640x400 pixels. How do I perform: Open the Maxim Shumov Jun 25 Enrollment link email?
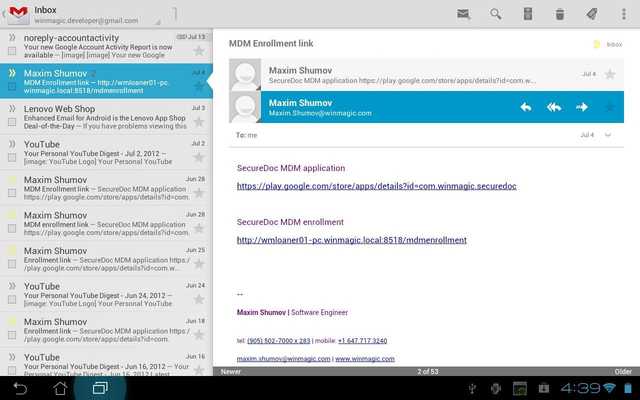[x=106, y=259]
